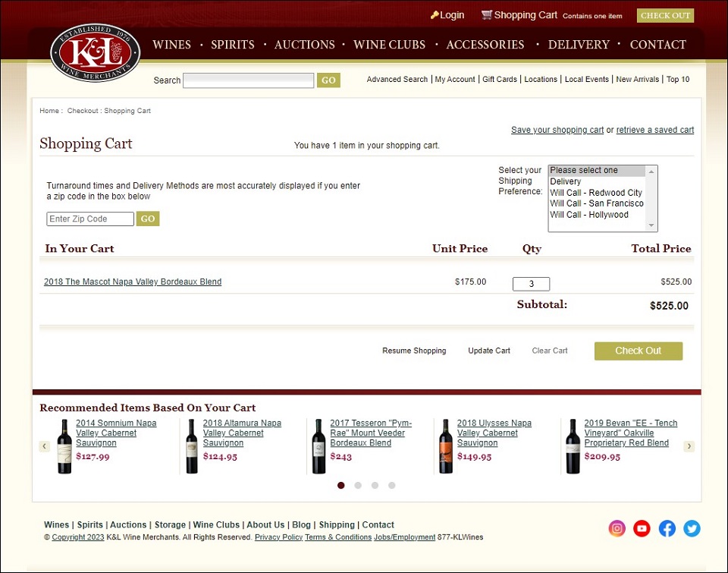Focus the Search input field
Screen dimensions: 728x573
[249, 80]
